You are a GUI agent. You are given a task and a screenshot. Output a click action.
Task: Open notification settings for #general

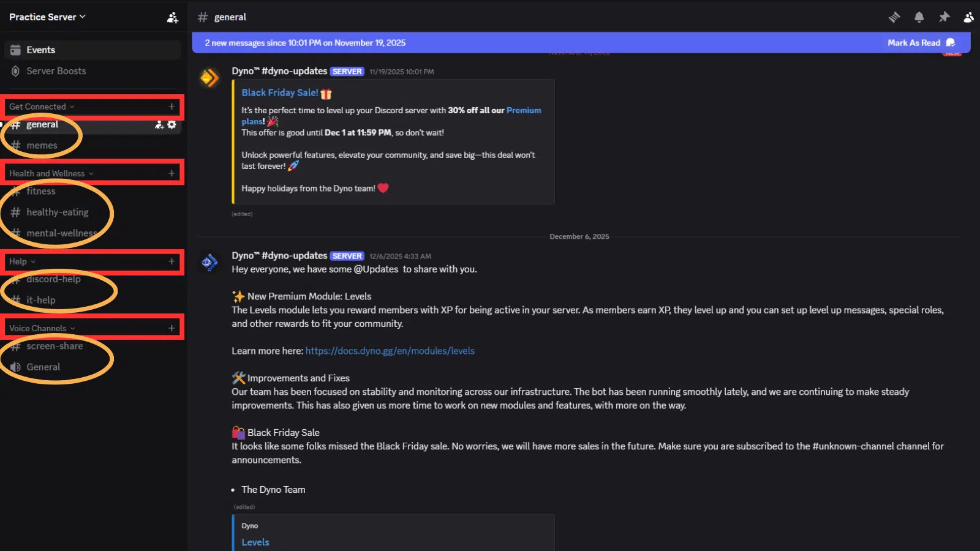click(919, 17)
